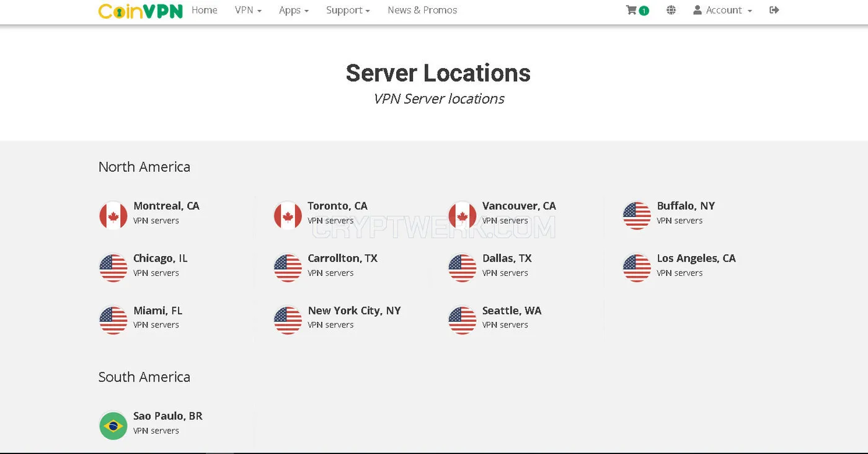Click the globe language icon
This screenshot has width=868, height=454.
671,10
